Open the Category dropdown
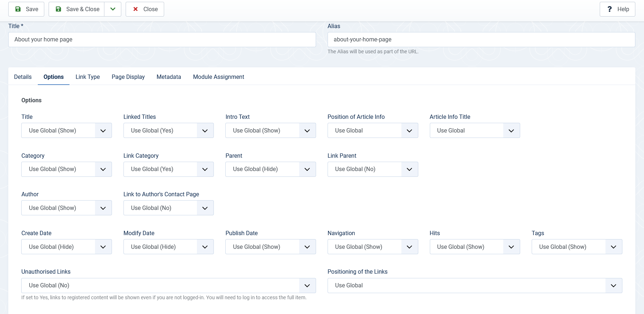This screenshot has height=314, width=644. click(67, 169)
